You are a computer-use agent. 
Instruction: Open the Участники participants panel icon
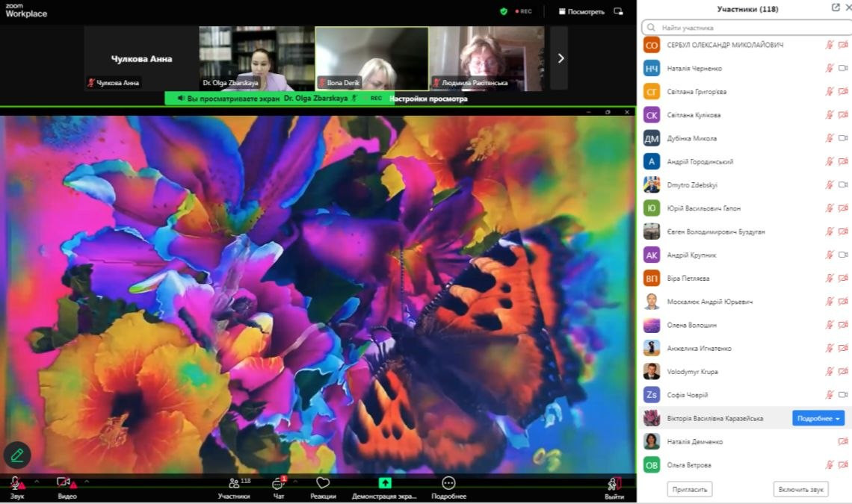(x=234, y=484)
